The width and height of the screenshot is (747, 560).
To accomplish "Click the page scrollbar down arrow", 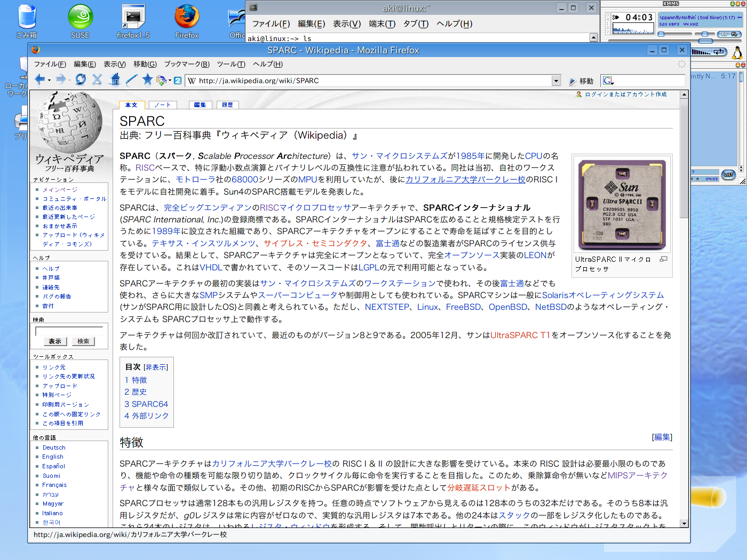I will [684, 523].
